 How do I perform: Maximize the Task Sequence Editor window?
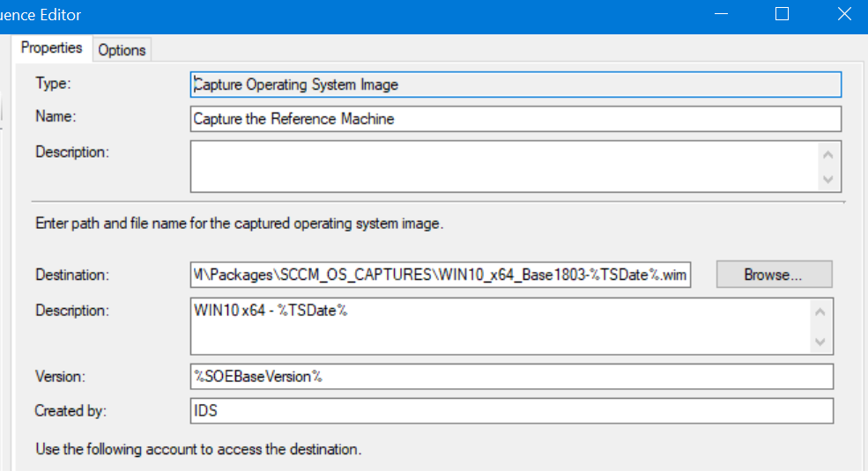782,14
